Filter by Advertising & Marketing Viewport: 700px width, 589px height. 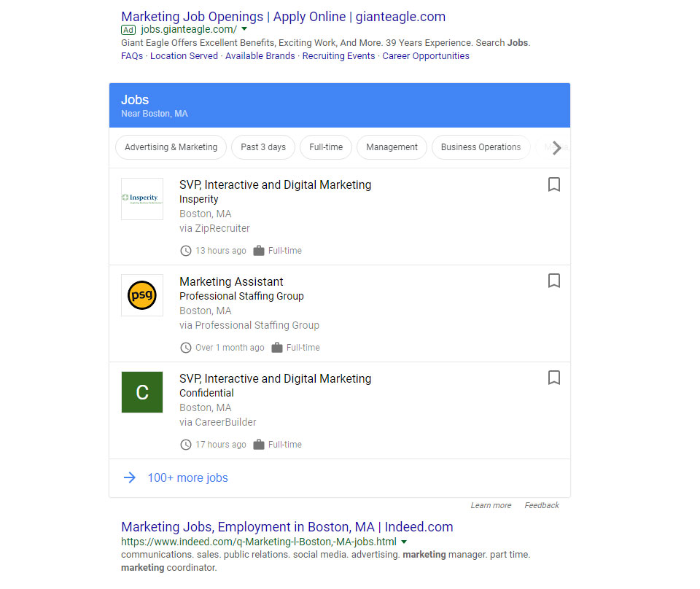(x=171, y=147)
